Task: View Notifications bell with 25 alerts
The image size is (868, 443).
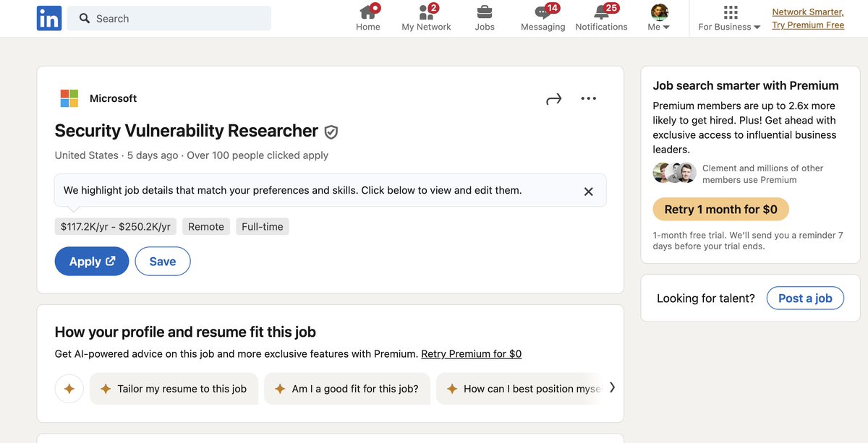Action: coord(601,18)
